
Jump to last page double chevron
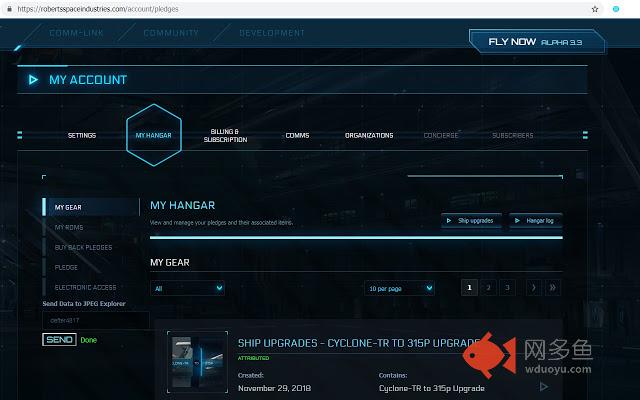pos(553,288)
